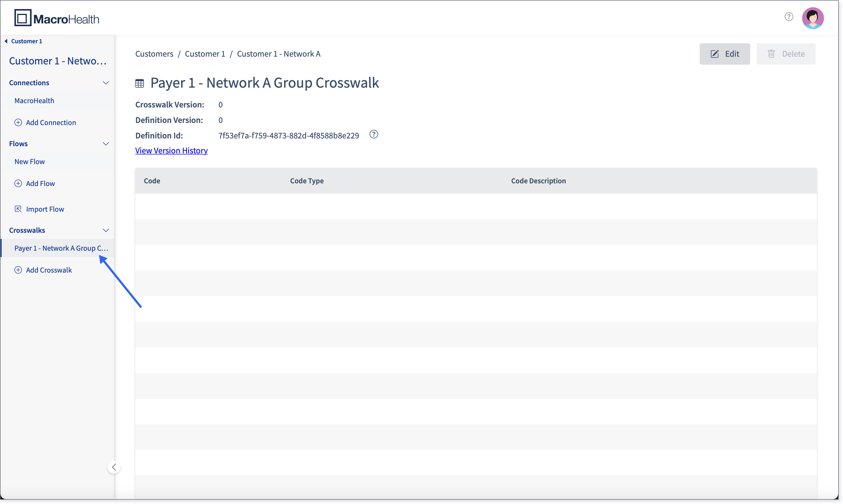The image size is (843, 504).
Task: Click the Crosswalk Version label
Action: pos(170,104)
